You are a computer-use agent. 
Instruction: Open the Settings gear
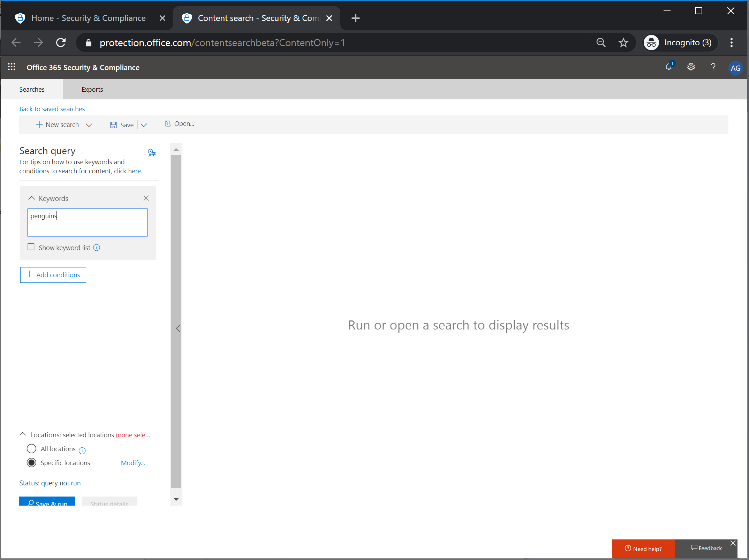[x=691, y=67]
